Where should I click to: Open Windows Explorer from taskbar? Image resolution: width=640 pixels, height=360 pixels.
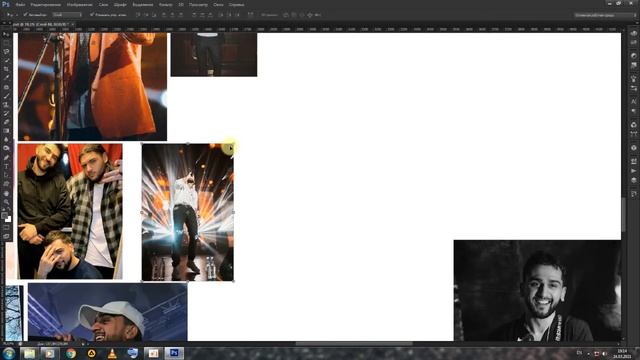[29, 353]
